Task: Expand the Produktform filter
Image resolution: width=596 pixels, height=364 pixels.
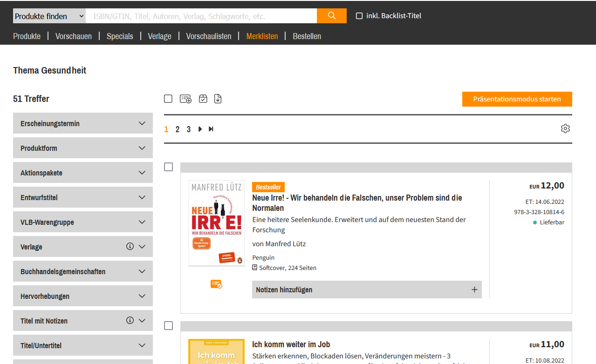Action: click(x=83, y=148)
